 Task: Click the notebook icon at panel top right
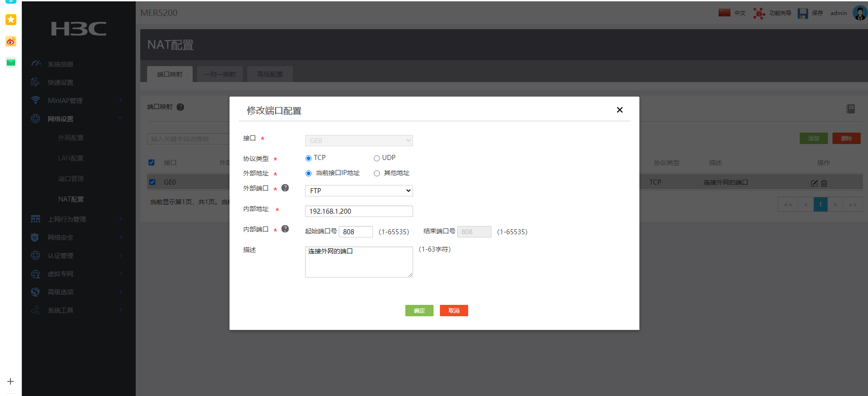(850, 109)
